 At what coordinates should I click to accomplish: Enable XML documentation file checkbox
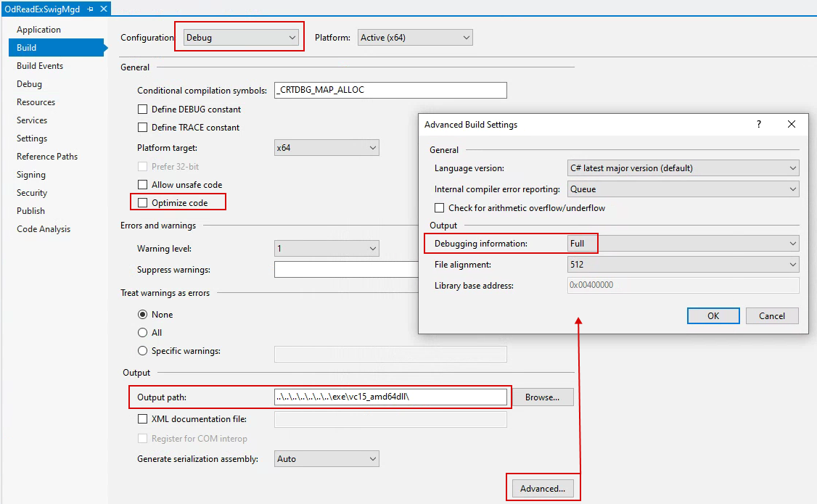143,419
